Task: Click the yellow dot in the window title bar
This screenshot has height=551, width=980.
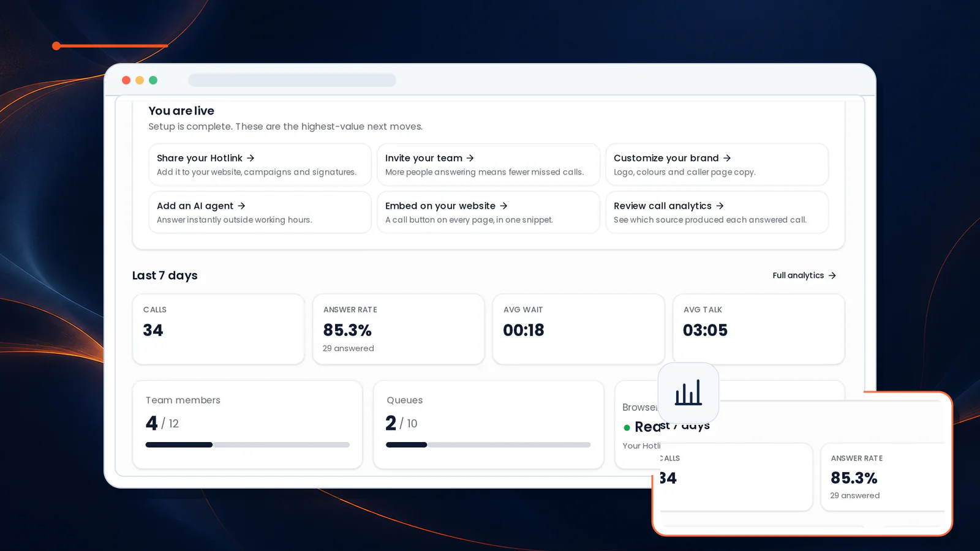Action: pos(140,80)
